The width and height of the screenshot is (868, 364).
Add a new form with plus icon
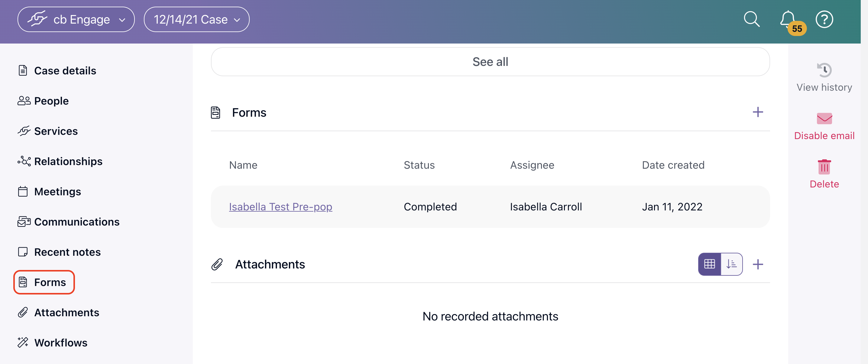[x=758, y=112]
